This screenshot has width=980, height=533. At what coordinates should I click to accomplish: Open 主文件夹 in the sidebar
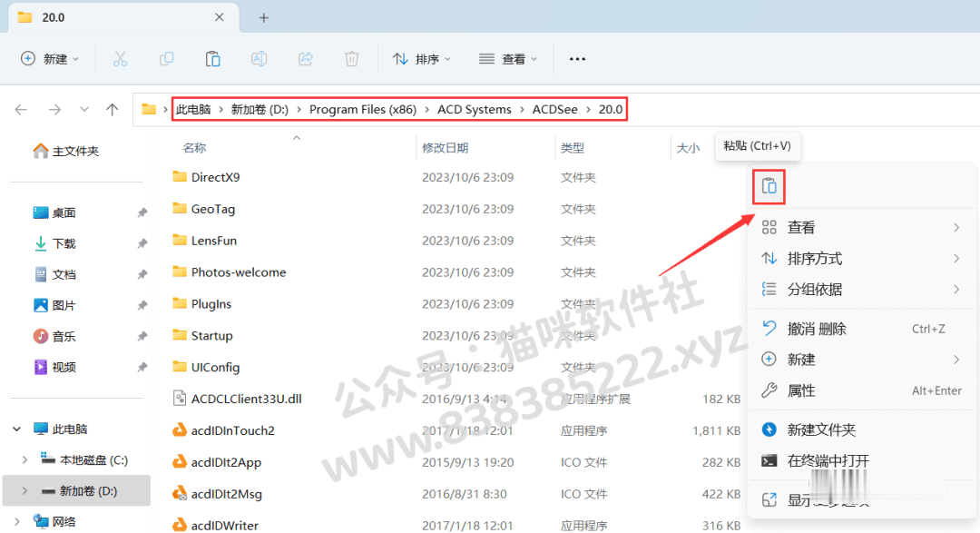click(65, 151)
